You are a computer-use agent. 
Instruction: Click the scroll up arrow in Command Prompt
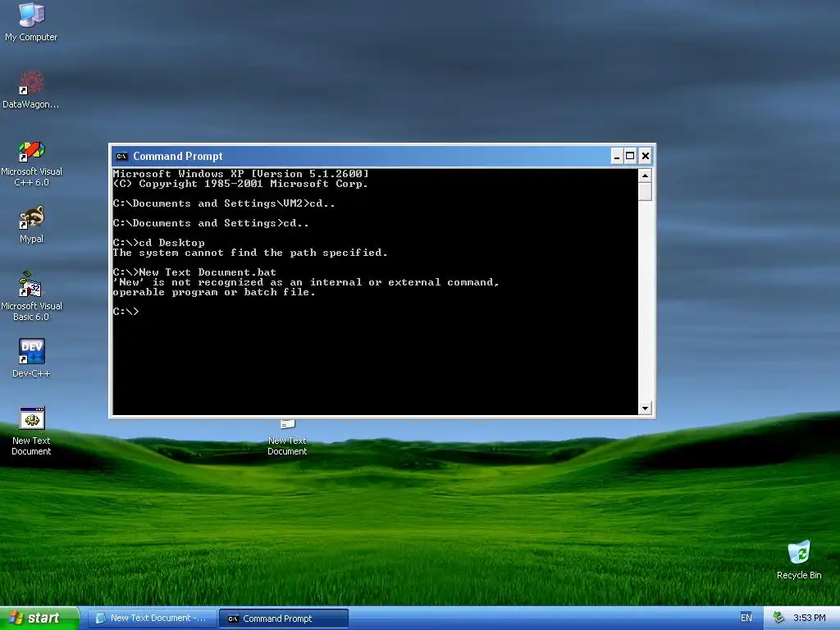coord(645,176)
